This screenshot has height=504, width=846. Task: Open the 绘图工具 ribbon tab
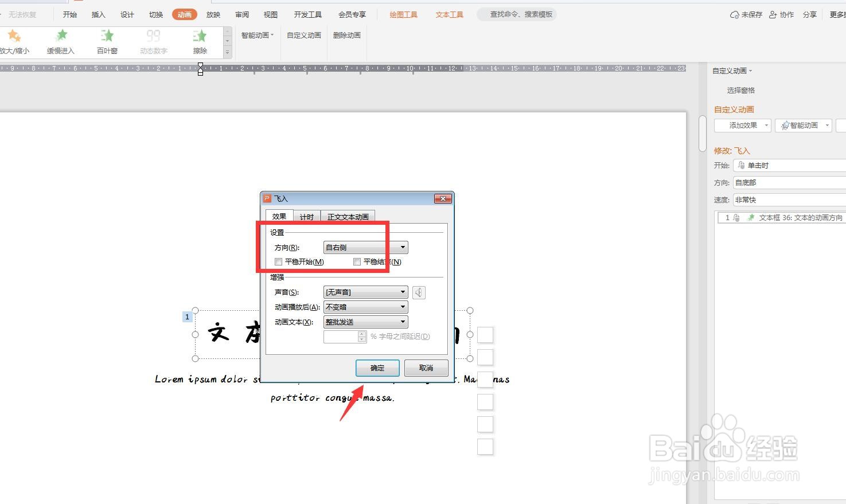tap(404, 14)
